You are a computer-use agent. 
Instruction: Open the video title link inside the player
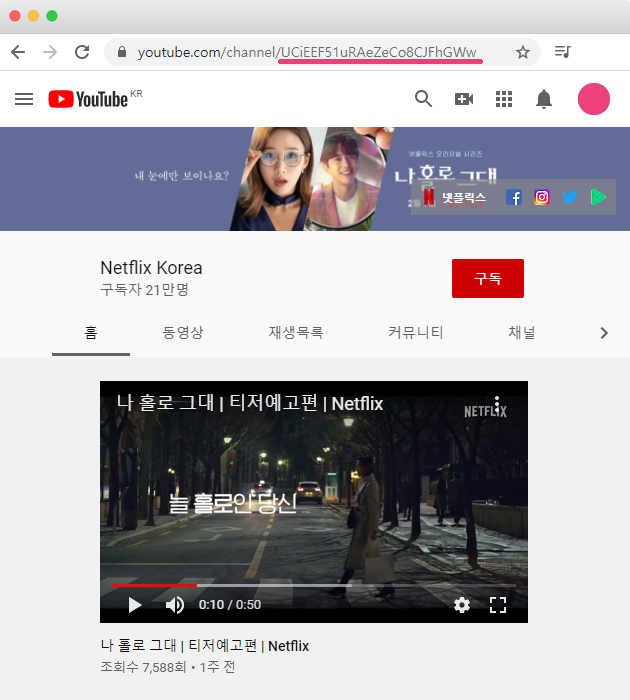250,403
